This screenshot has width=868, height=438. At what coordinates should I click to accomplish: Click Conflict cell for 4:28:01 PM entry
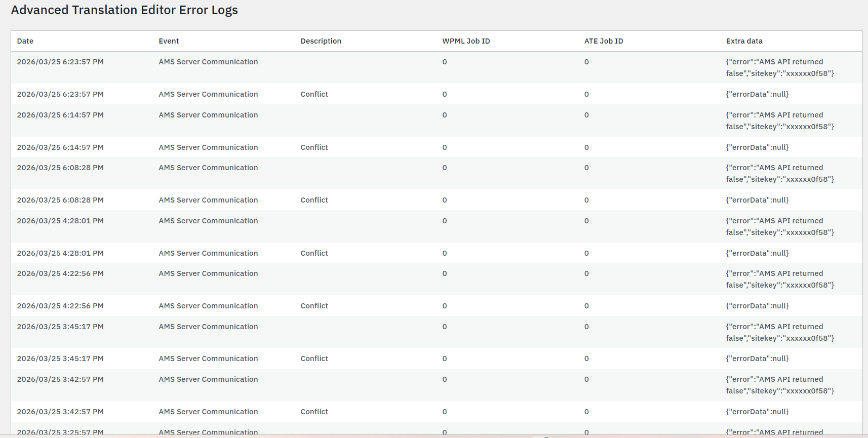click(x=314, y=253)
